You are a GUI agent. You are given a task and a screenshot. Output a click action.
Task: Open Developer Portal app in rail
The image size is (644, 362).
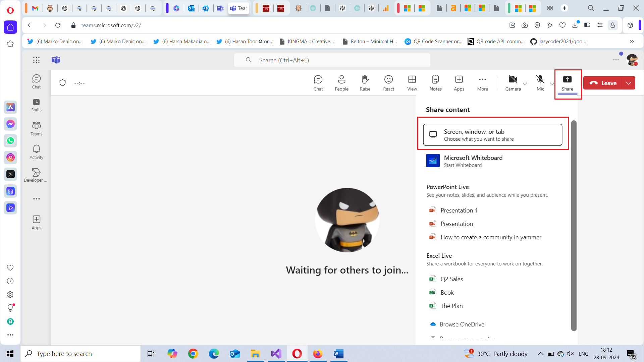pos(36,175)
